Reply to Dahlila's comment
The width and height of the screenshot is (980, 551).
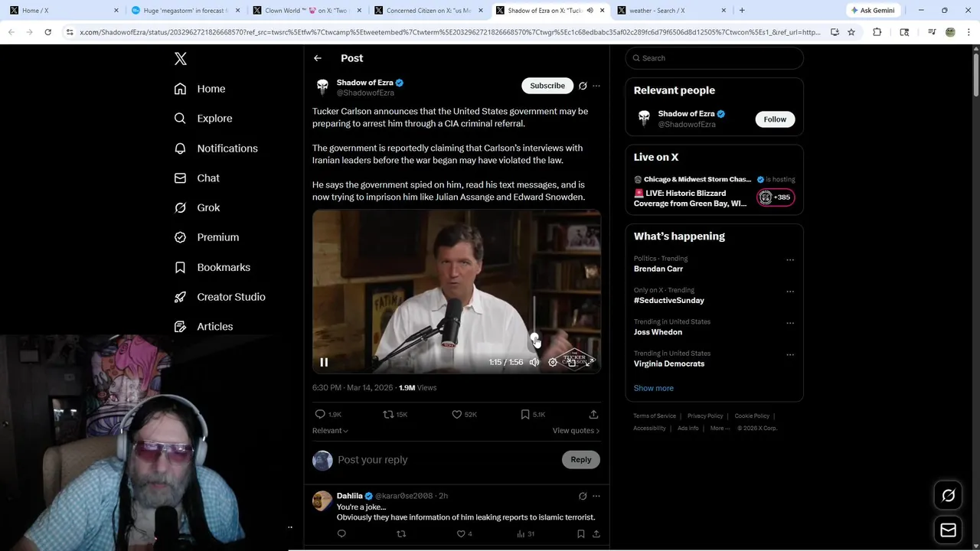coord(341,533)
